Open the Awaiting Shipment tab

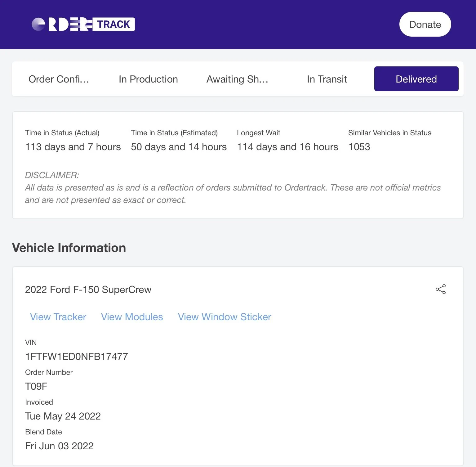[x=237, y=79]
